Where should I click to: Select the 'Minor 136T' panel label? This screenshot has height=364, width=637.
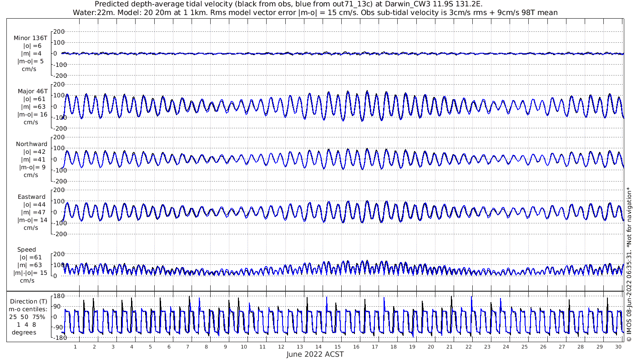(30, 38)
